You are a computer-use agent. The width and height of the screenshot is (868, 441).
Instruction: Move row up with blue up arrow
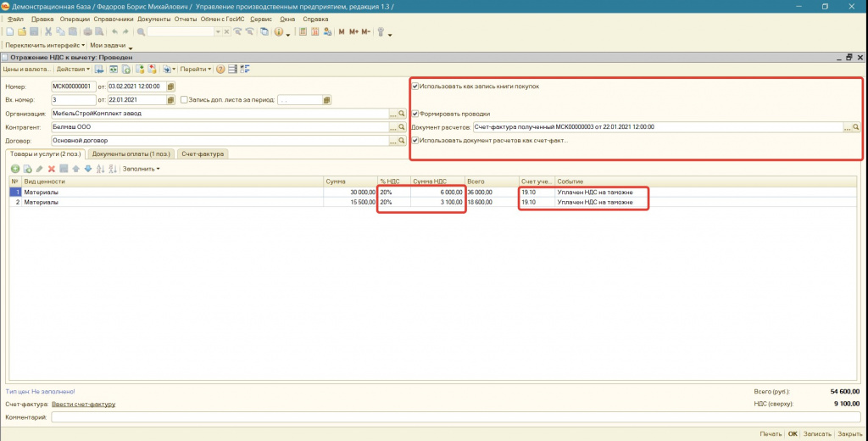(75, 169)
